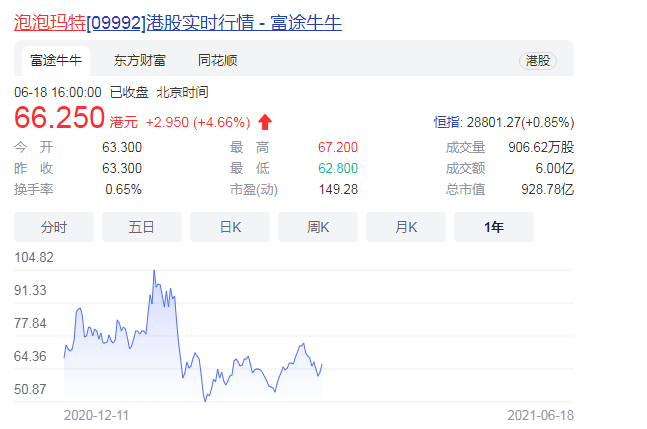Click the 总市值 value 928.78亿
The height and width of the screenshot is (429, 647).
tap(548, 189)
